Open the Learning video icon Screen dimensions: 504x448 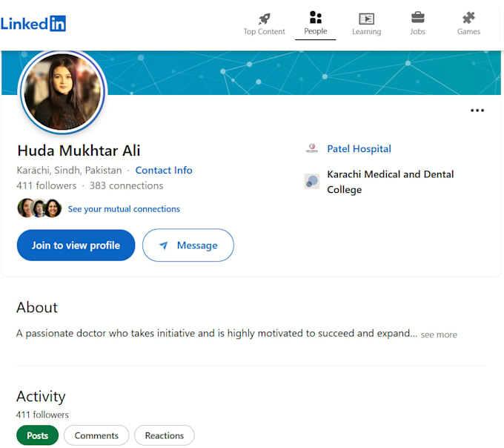click(366, 19)
